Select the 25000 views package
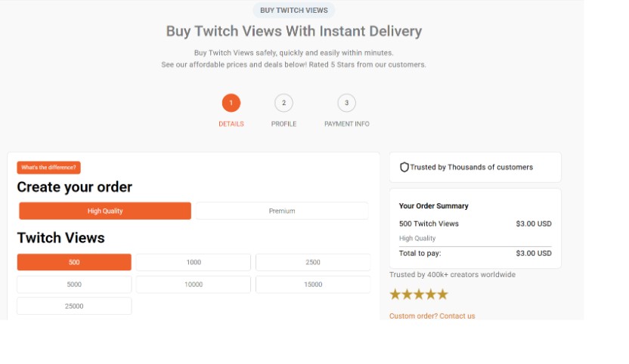 point(74,307)
